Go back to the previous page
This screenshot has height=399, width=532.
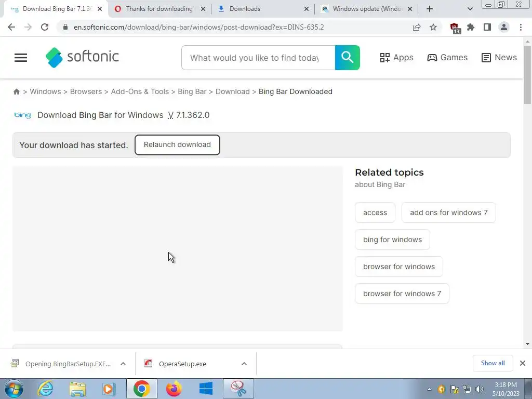(11, 27)
